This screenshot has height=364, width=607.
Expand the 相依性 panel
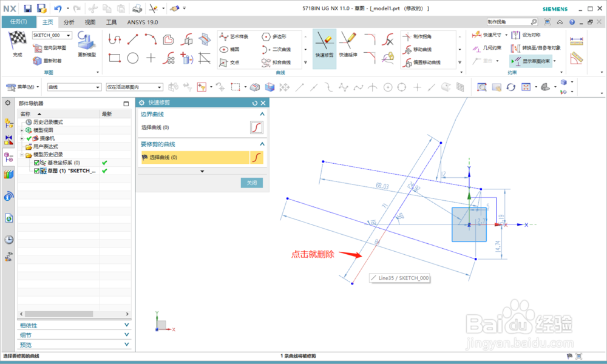[127, 325]
